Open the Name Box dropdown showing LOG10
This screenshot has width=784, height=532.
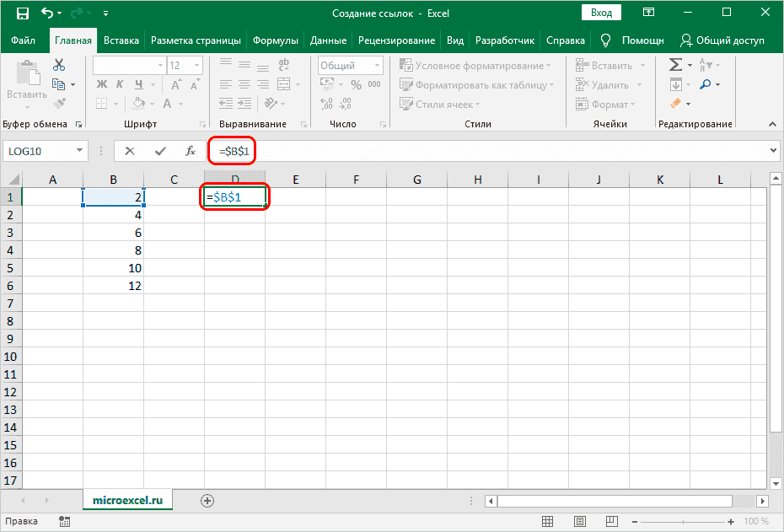[81, 151]
